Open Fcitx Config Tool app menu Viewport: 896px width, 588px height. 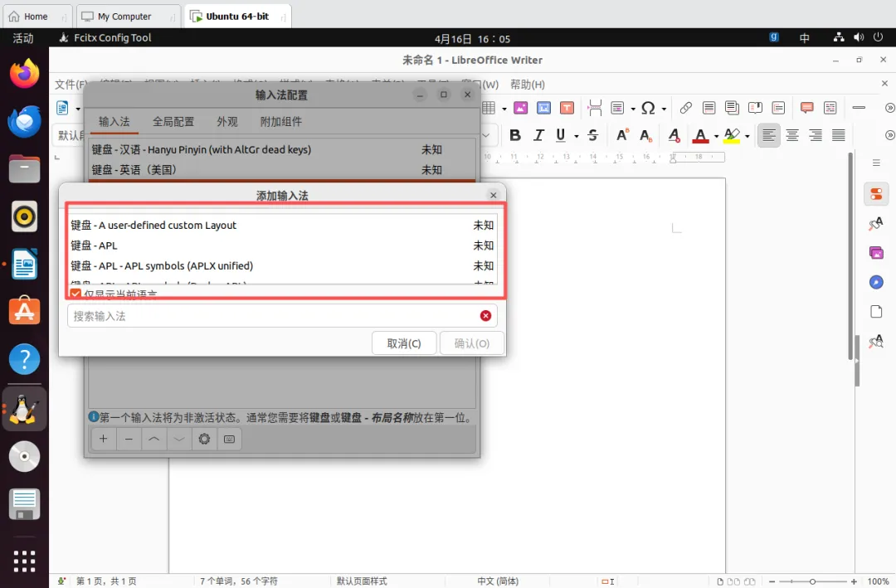point(105,37)
